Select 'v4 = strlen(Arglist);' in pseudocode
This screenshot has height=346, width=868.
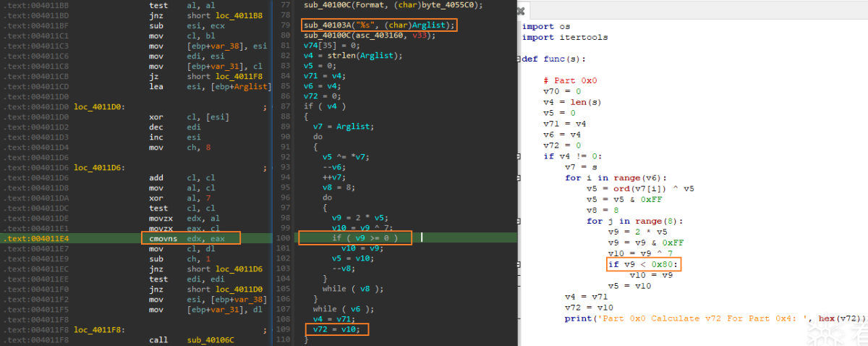point(354,56)
